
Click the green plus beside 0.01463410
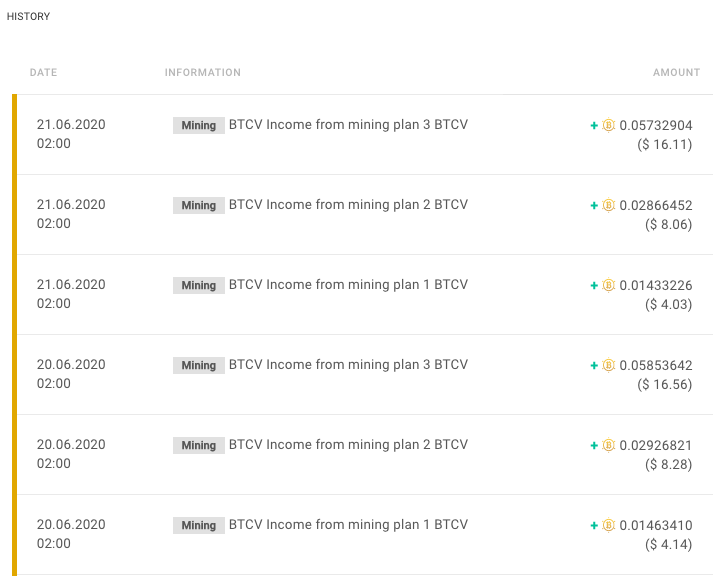[x=594, y=525]
